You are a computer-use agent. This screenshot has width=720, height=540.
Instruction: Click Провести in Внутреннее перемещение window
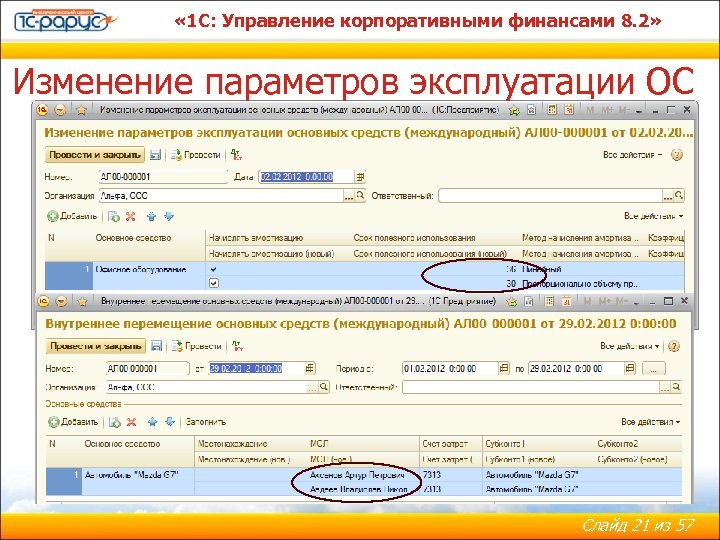(x=197, y=346)
